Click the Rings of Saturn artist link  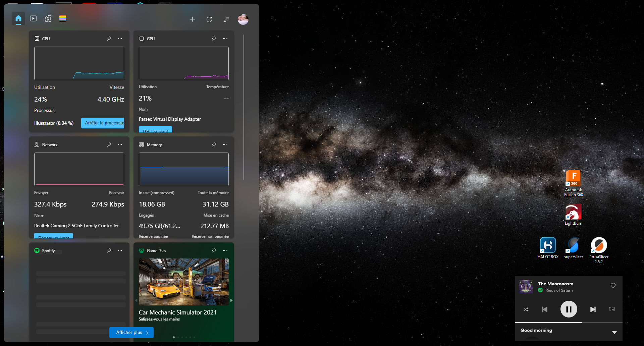[x=559, y=290]
